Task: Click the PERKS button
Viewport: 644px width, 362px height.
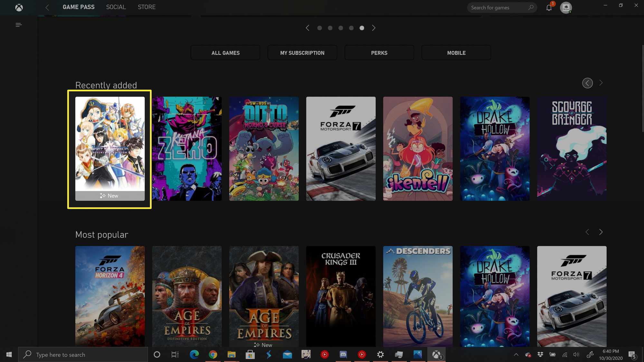Action: 379,52
